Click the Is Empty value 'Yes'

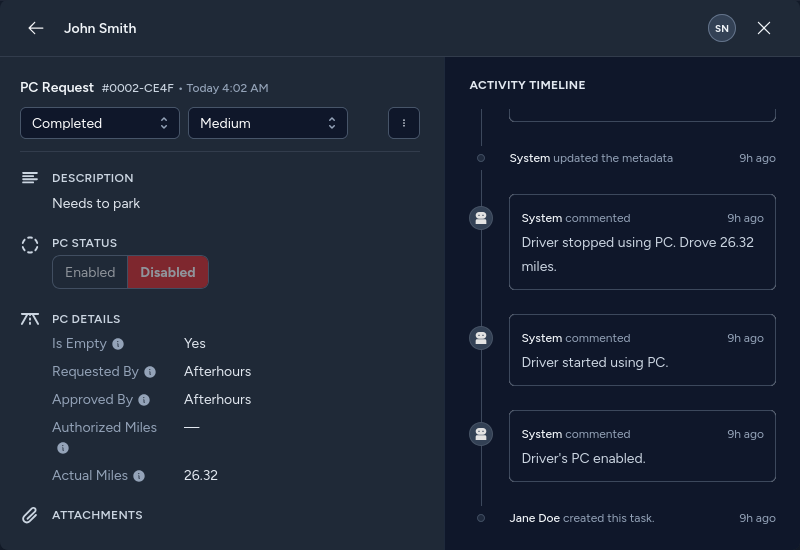click(x=194, y=343)
